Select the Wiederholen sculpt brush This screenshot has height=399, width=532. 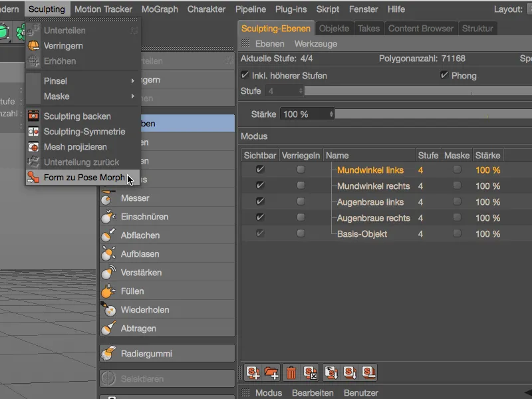[x=168, y=310]
